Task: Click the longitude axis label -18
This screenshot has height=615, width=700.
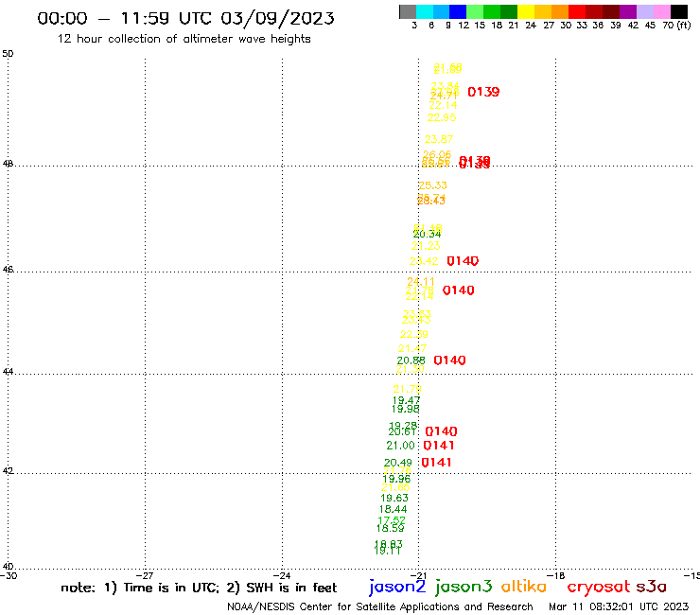Action: [556, 575]
